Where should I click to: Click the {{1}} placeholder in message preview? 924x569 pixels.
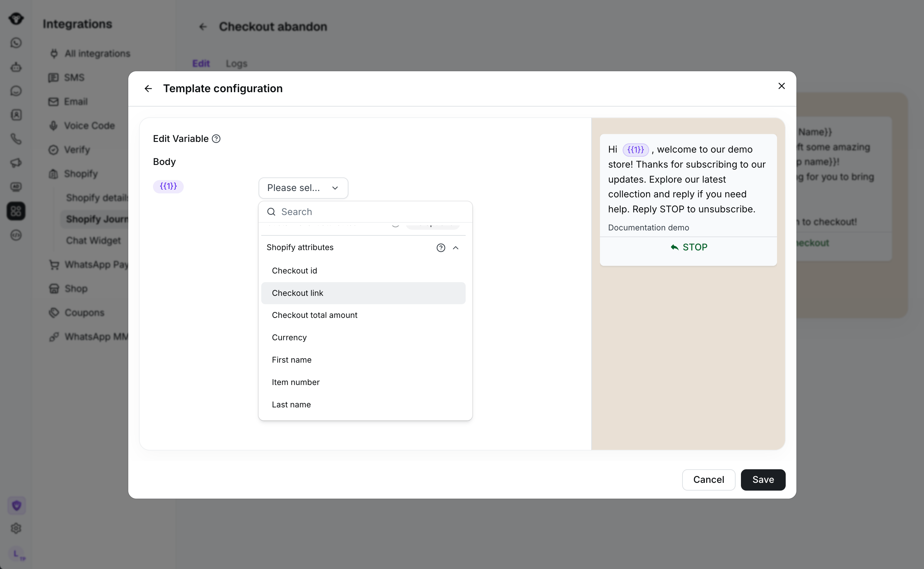point(635,150)
